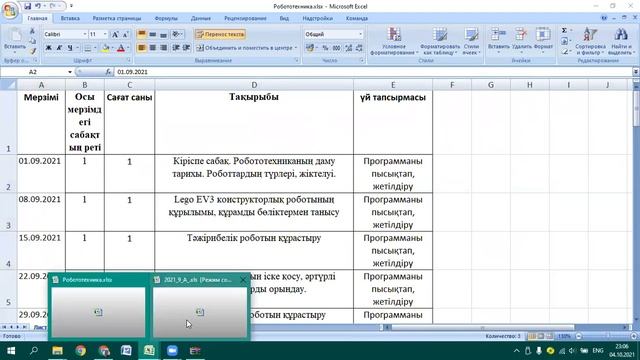This screenshot has width=640, height=360.
Task: Expand the Name Box A2 dropdown
Action: click(x=70, y=72)
